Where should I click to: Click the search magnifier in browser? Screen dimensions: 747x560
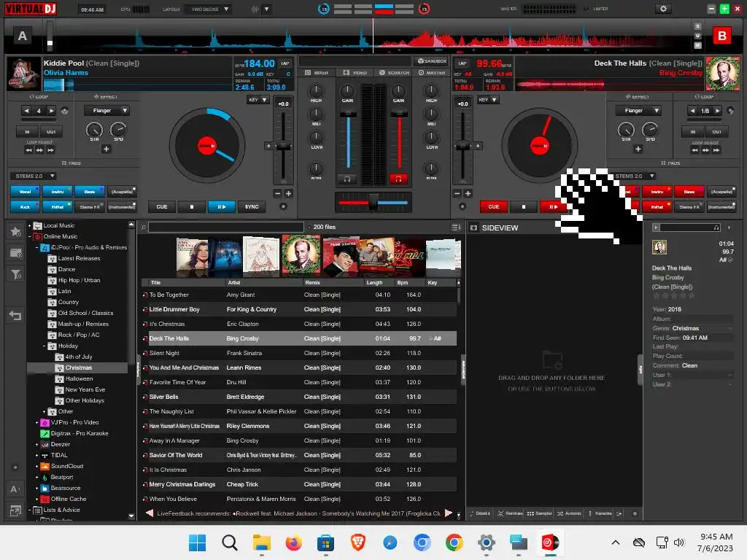(x=143, y=227)
